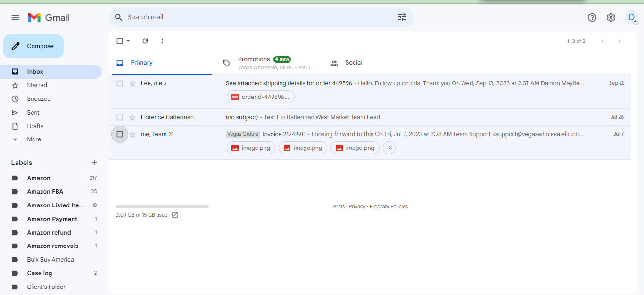The image size is (644, 295).
Task: Show search options filter icon
Action: click(402, 17)
